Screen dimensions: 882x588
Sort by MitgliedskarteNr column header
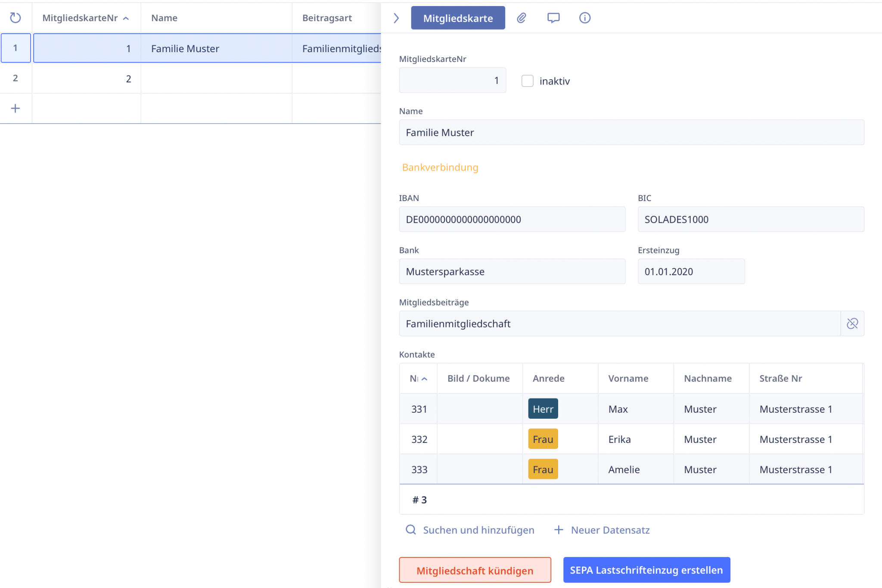pos(86,18)
